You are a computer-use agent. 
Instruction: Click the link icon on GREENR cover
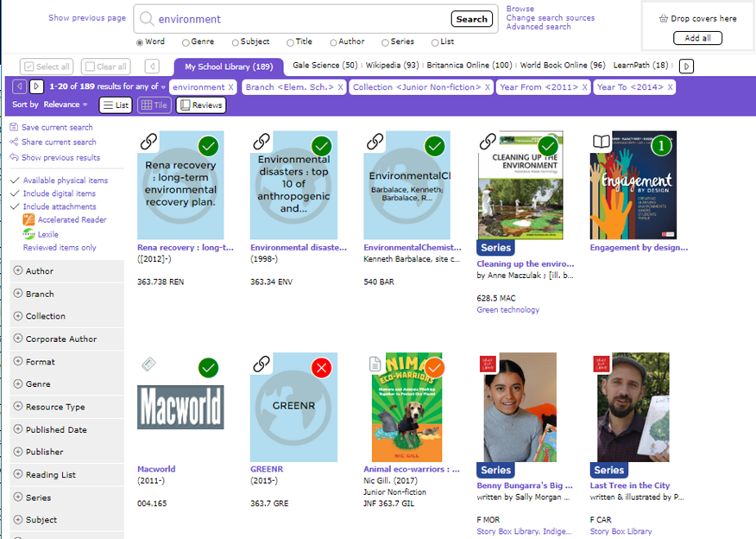[x=261, y=364]
